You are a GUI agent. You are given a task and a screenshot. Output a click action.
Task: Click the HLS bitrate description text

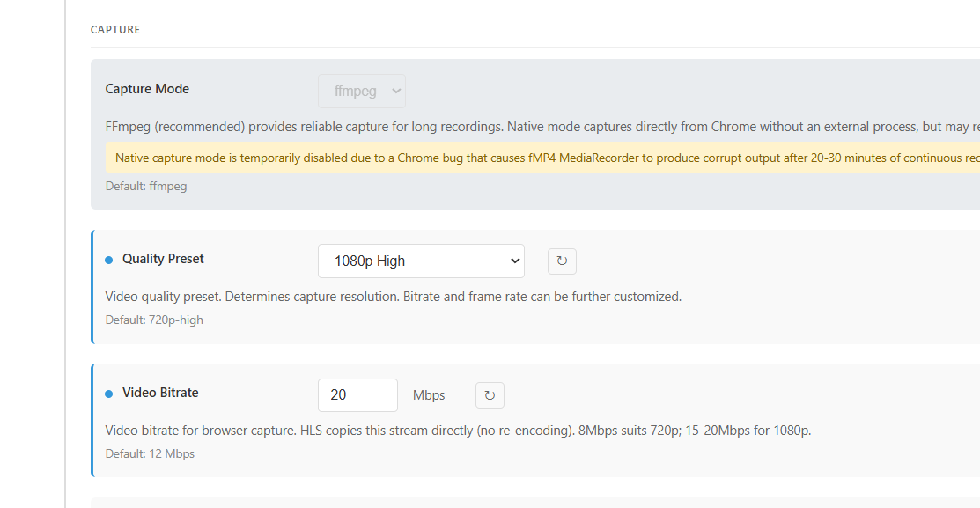pyautogui.click(x=458, y=431)
